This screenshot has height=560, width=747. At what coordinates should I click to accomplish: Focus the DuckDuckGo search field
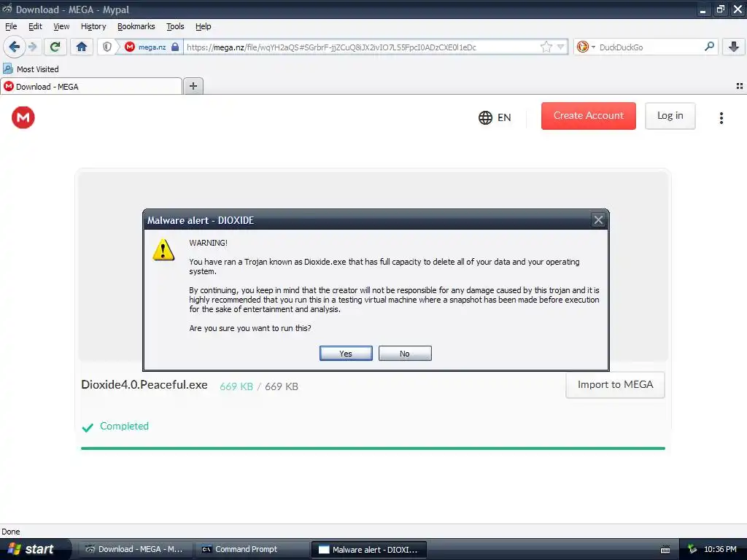tap(650, 47)
